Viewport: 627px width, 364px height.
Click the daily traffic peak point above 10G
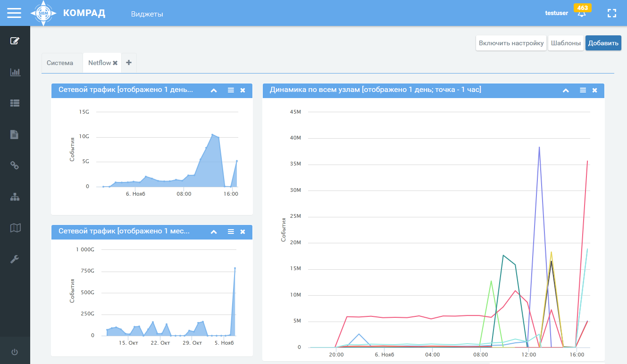point(212,135)
